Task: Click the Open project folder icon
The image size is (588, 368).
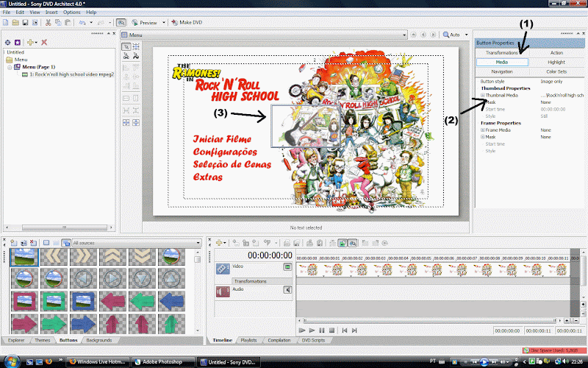Action: [x=15, y=23]
